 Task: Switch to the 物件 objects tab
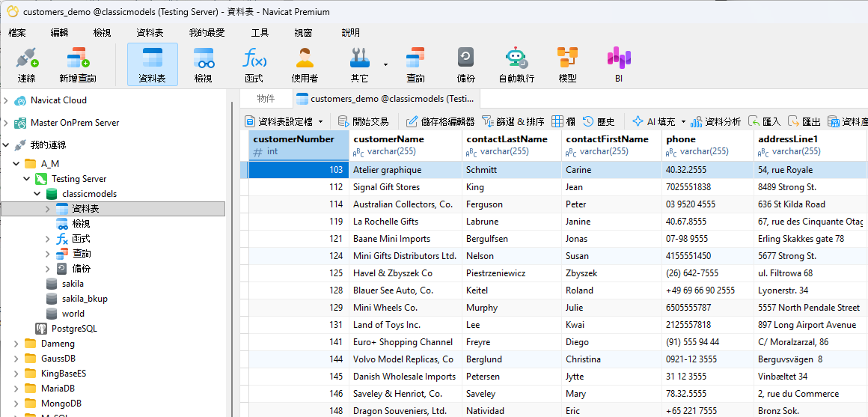(x=266, y=99)
